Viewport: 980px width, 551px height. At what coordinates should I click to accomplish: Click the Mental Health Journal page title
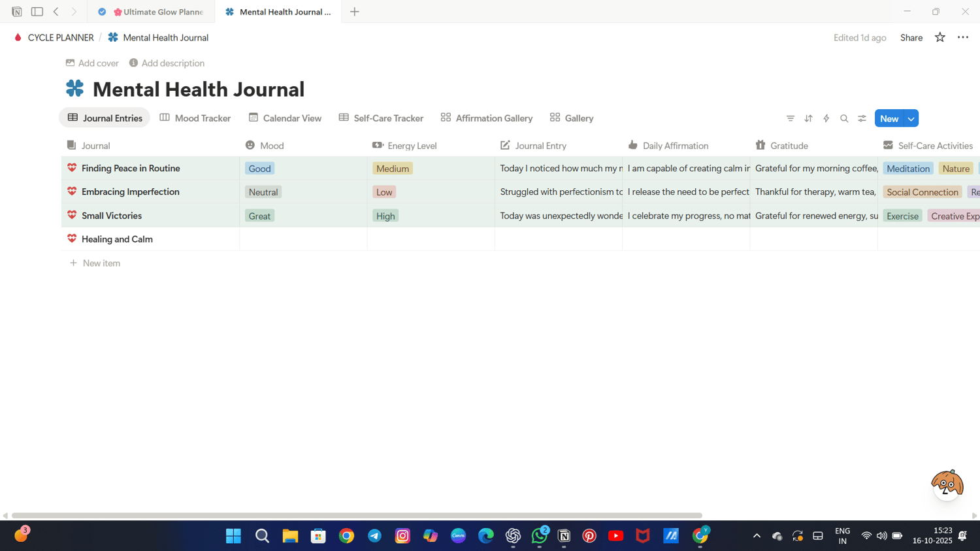199,89
